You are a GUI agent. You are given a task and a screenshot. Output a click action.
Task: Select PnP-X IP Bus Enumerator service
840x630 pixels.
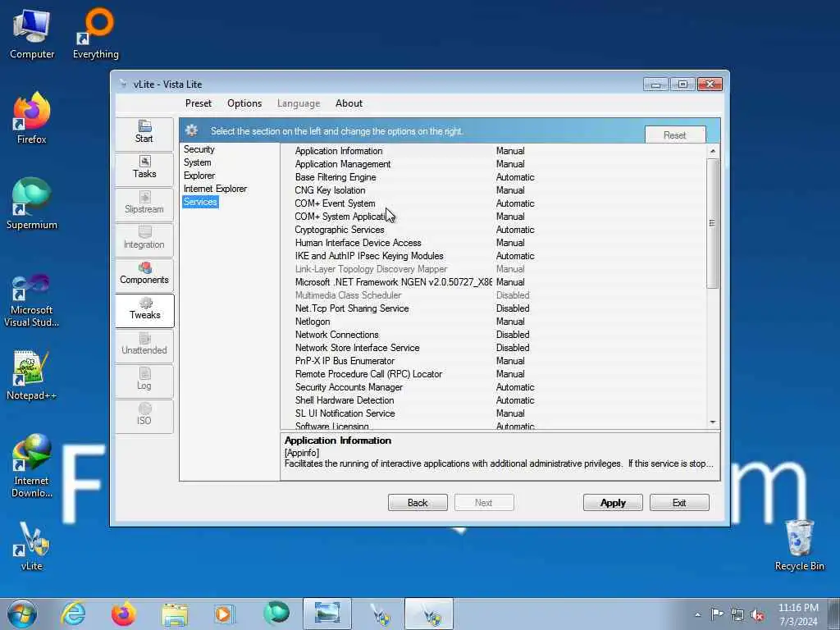click(x=345, y=361)
